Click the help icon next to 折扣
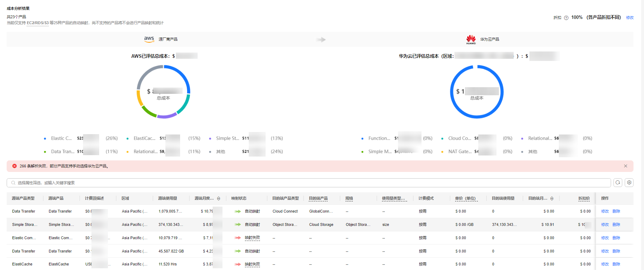The image size is (644, 270). coord(566,18)
